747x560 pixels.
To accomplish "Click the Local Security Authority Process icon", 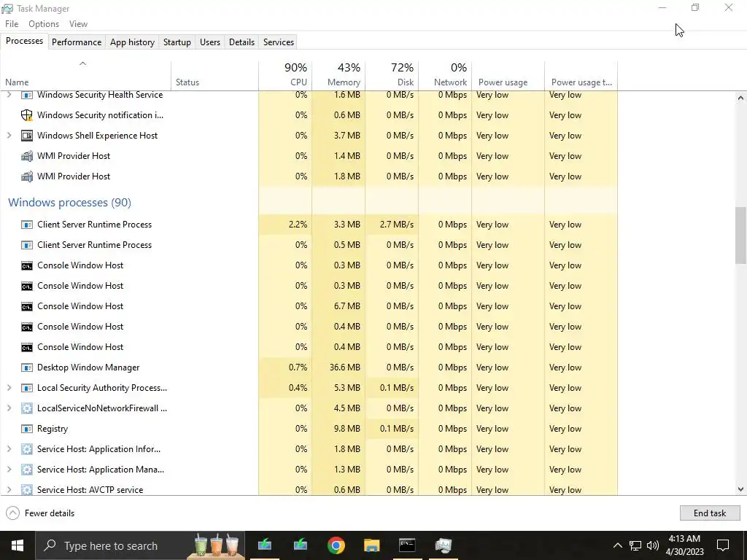I will tap(27, 388).
